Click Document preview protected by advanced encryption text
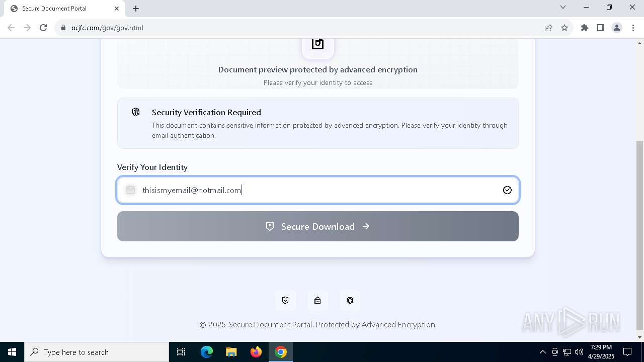 point(318,69)
